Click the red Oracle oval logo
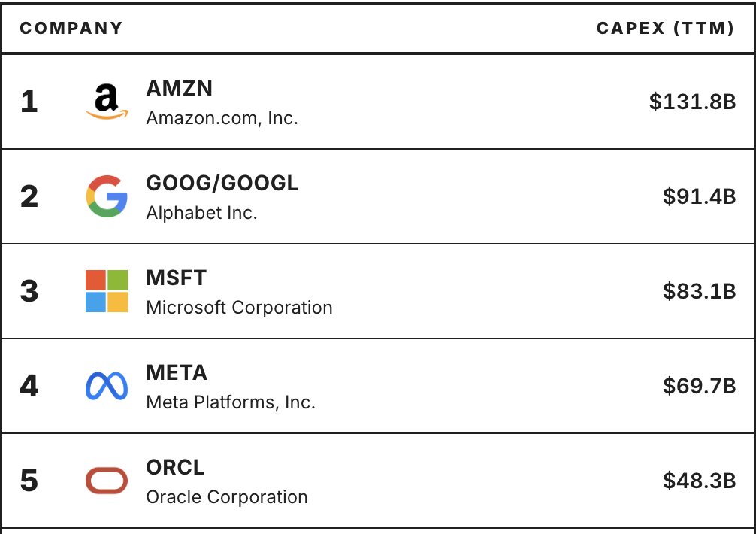The image size is (756, 534). [107, 481]
